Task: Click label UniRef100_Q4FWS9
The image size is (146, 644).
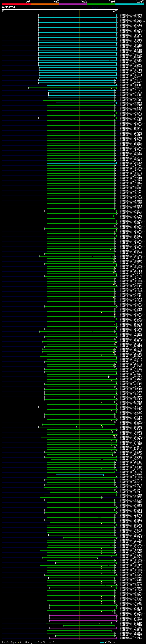Action: coord(131,618)
